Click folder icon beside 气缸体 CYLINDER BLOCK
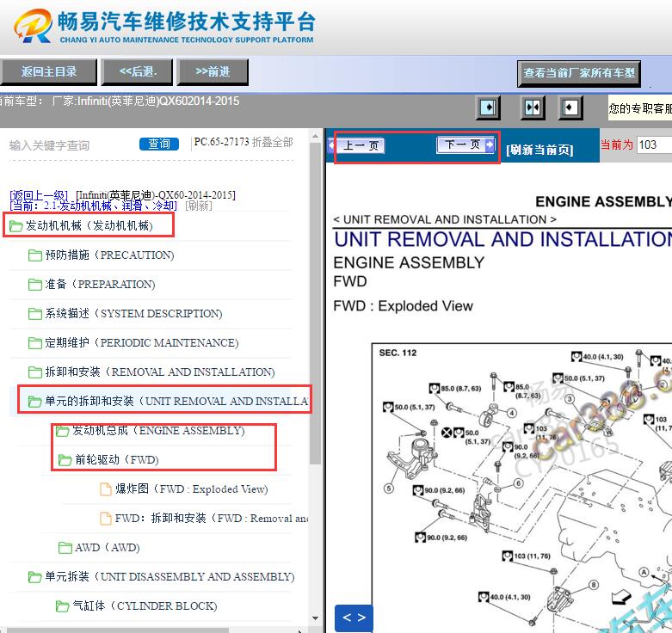This screenshot has width=672, height=633. (63, 606)
